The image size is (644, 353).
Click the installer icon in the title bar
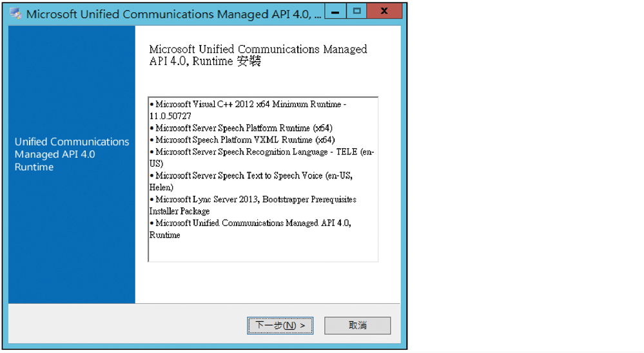pos(15,14)
